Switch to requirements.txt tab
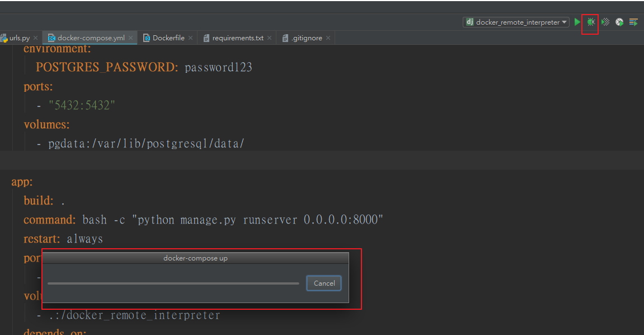 tap(238, 38)
